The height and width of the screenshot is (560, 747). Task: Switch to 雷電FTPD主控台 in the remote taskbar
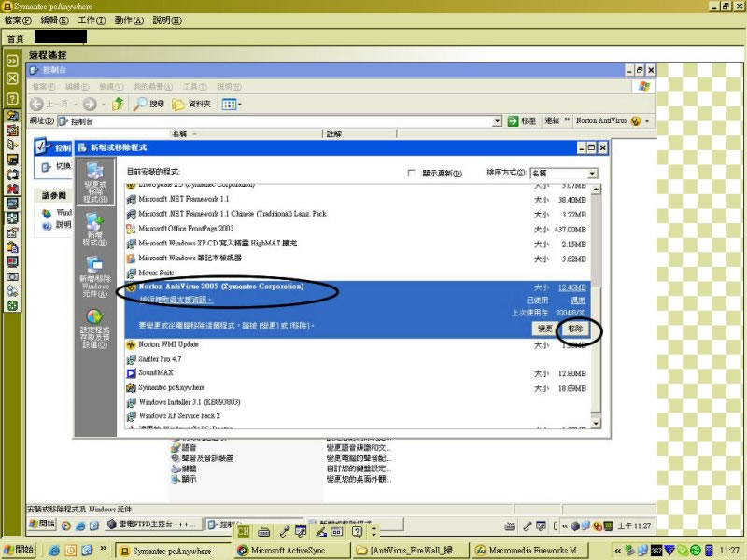[x=152, y=525]
